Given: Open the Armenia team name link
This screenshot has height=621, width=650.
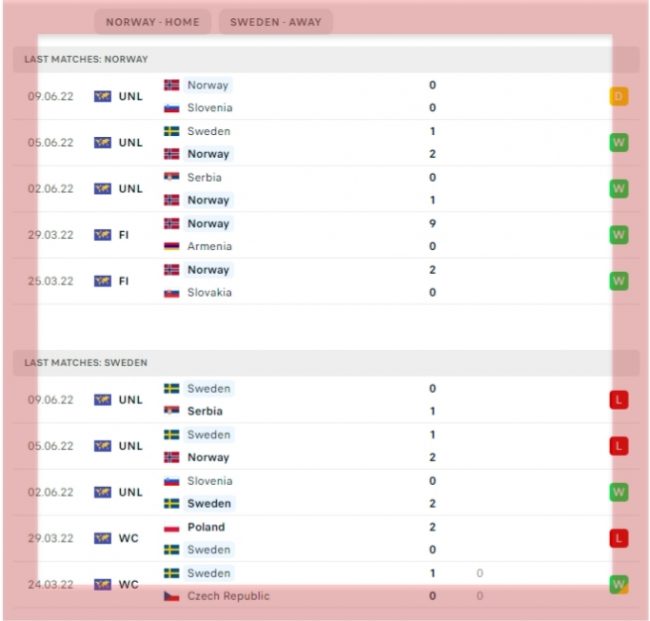Looking at the screenshot, I should (x=209, y=246).
